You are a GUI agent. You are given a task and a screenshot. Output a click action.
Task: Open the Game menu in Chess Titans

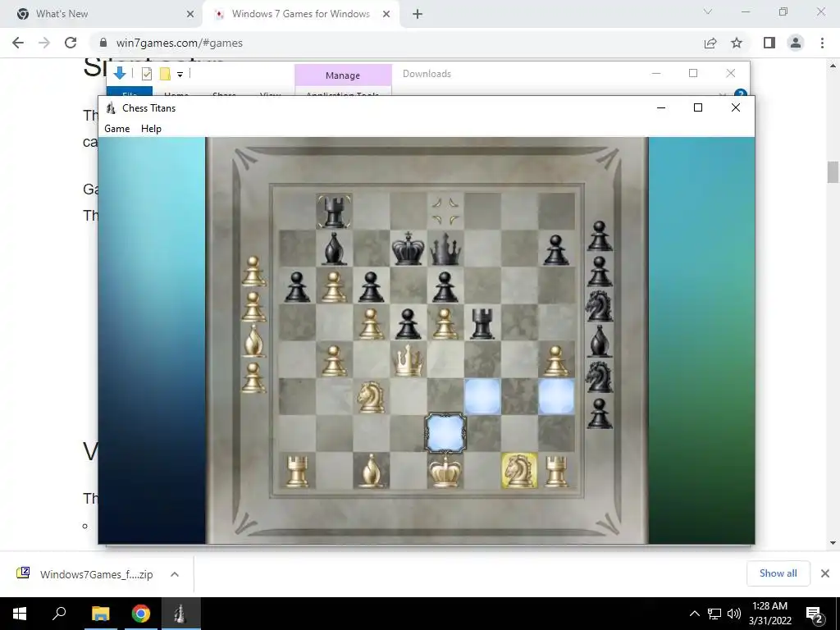pos(116,129)
